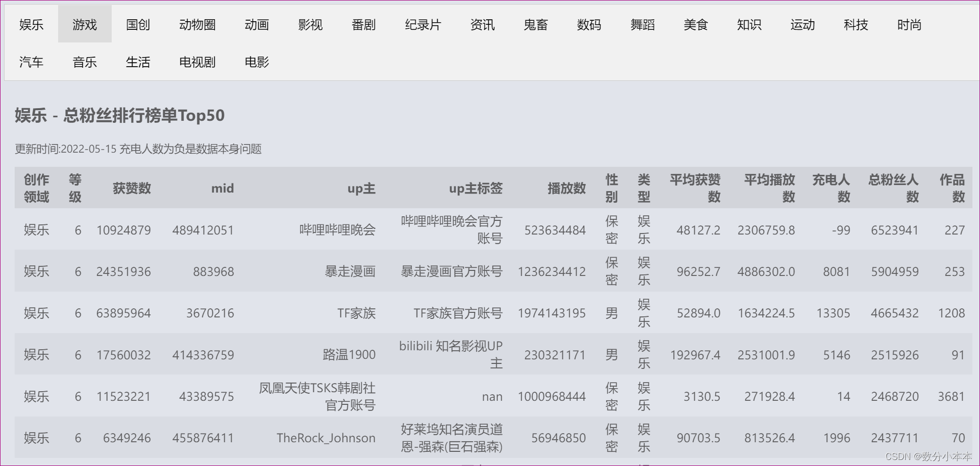Click the up主 column header
This screenshot has height=466, width=980.
click(x=361, y=188)
